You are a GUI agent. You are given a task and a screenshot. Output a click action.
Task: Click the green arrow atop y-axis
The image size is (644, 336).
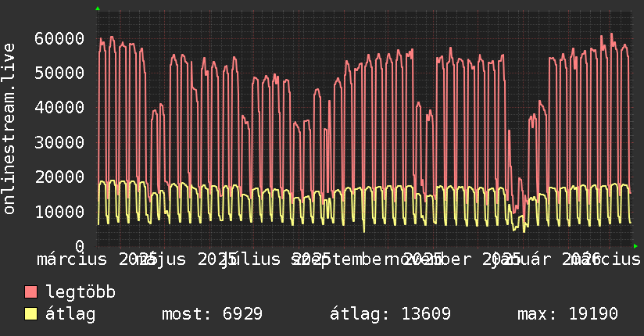[98, 9]
